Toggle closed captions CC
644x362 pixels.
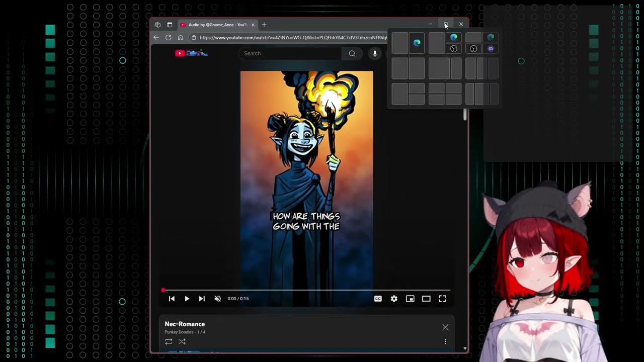pos(378,299)
